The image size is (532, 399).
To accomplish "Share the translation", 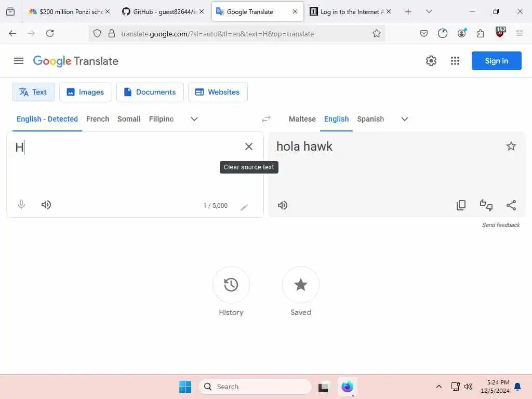I will pos(511,205).
